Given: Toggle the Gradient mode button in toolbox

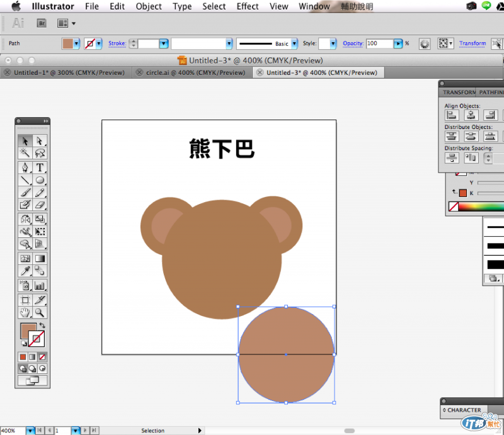Looking at the screenshot, I should tap(33, 356).
